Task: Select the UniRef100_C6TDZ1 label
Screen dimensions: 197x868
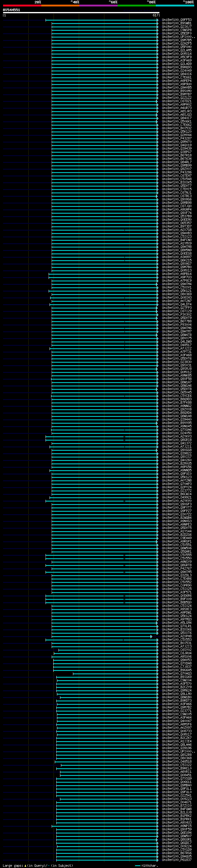Action: tap(177, 101)
